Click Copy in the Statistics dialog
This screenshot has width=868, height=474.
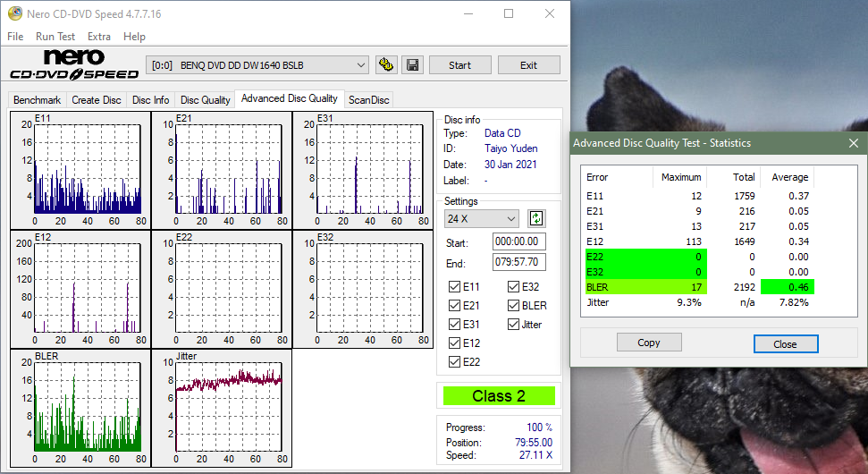[x=649, y=343]
